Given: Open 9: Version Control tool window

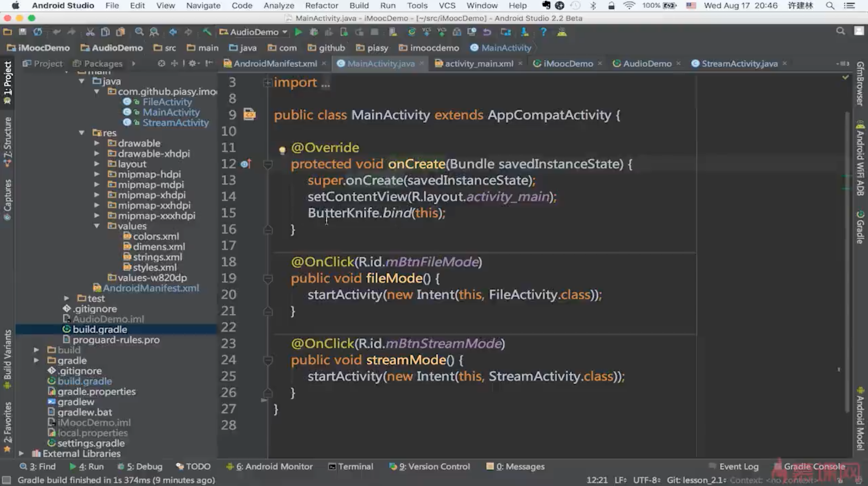Looking at the screenshot, I should pyautogui.click(x=430, y=466).
